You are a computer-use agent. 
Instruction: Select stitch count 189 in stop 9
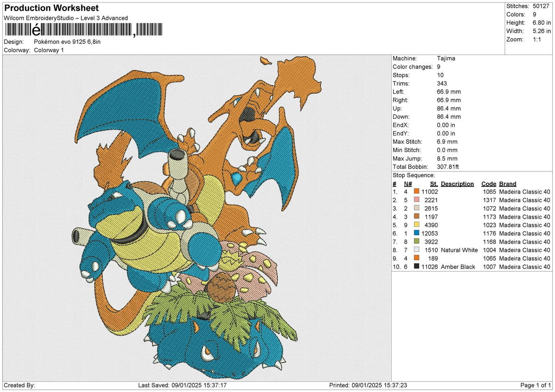pyautogui.click(x=433, y=258)
